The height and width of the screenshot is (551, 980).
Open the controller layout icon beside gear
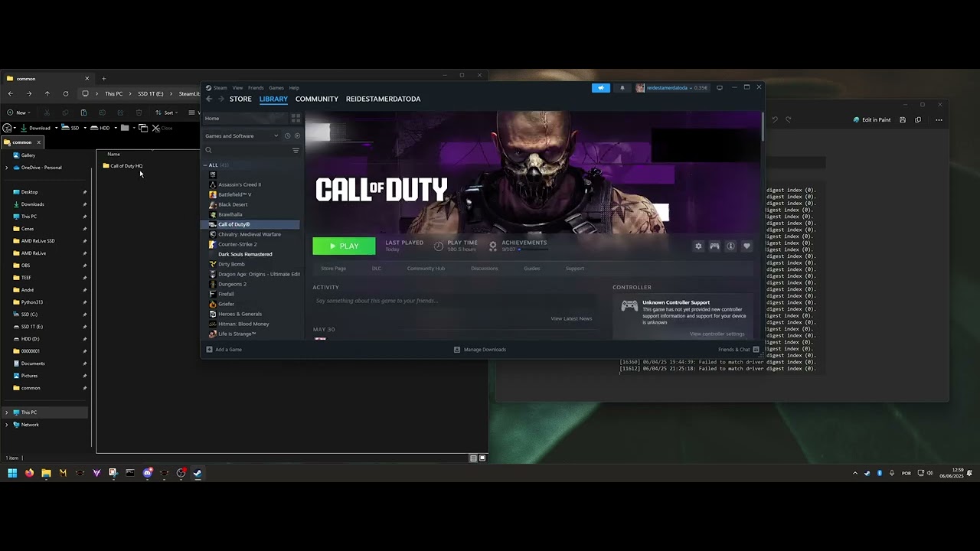pos(714,246)
